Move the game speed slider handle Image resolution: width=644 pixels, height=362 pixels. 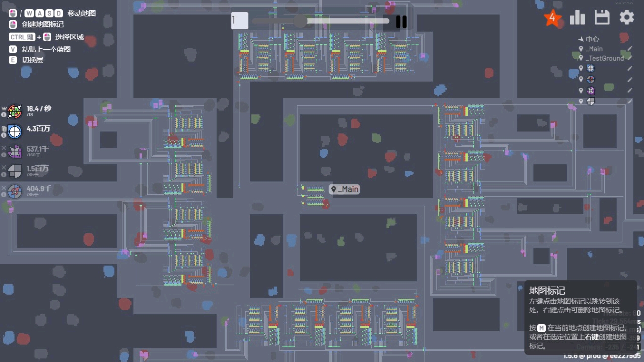(x=301, y=21)
